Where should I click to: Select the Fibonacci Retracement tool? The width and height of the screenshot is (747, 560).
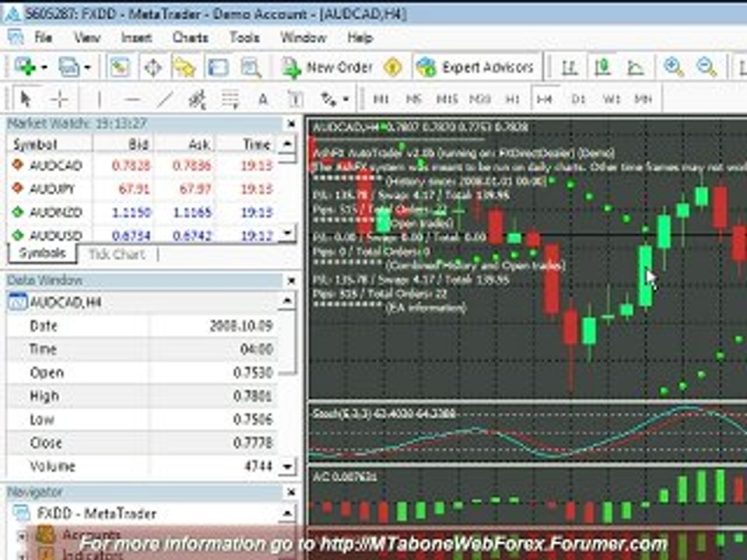[x=230, y=99]
